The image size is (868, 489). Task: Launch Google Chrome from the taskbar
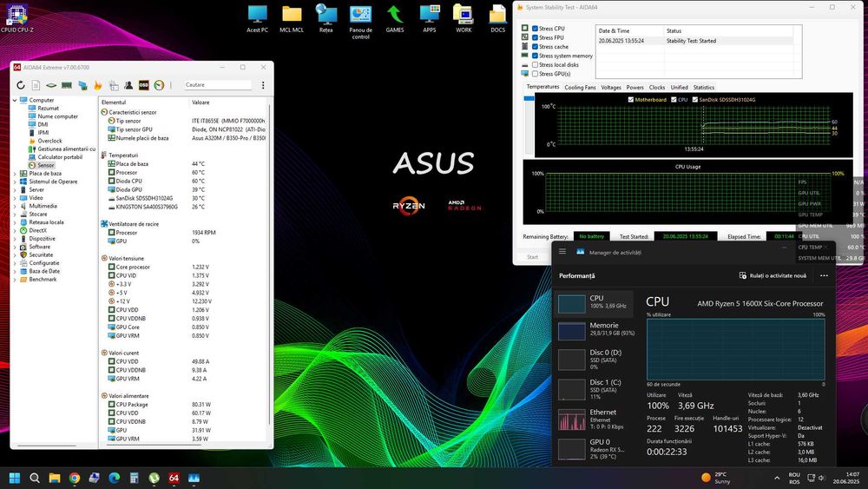[x=74, y=478]
